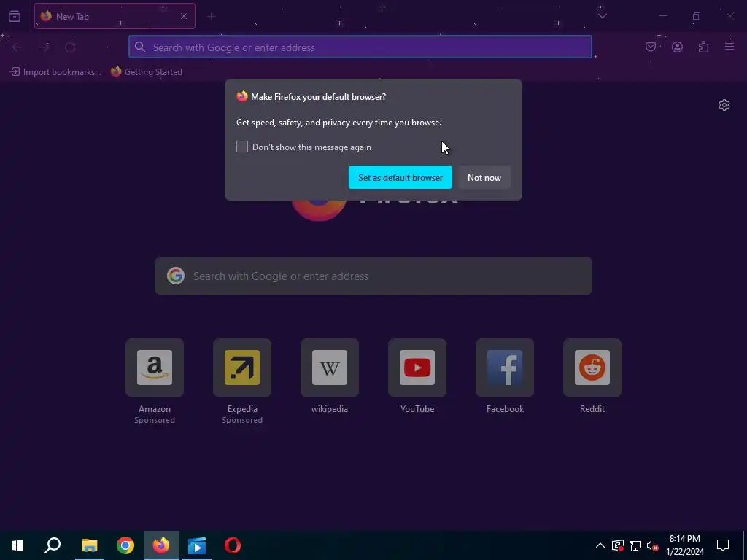The width and height of the screenshot is (747, 560).
Task: Click the tray icon with the red dot
Action: point(618,545)
